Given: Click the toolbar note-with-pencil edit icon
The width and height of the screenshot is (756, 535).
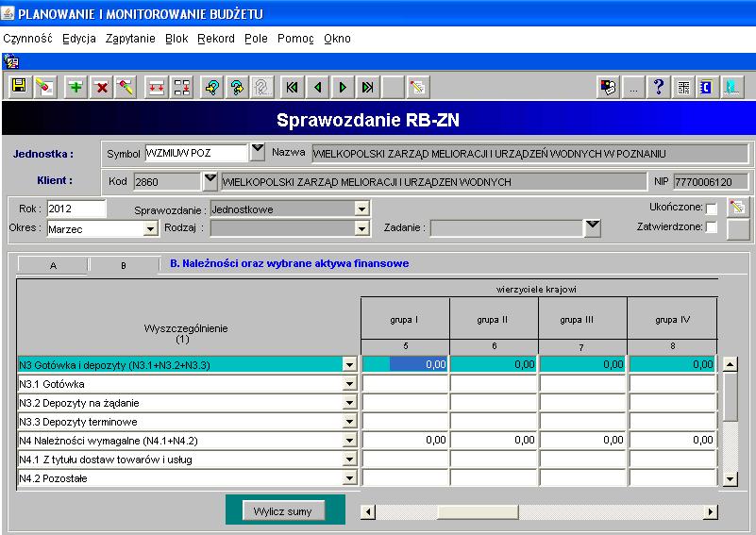Looking at the screenshot, I should click(417, 87).
